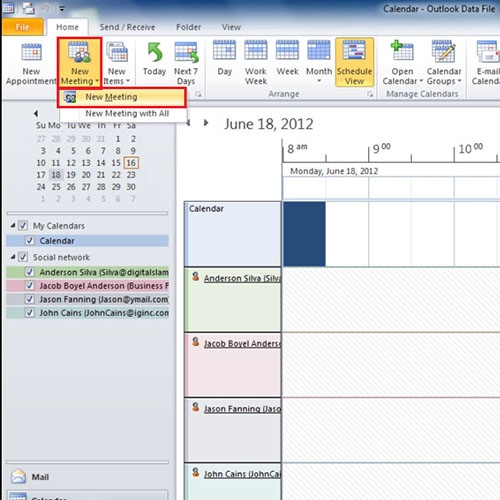Image resolution: width=500 pixels, height=500 pixels.
Task: Jump to Today with the green arrow
Action: click(x=154, y=52)
